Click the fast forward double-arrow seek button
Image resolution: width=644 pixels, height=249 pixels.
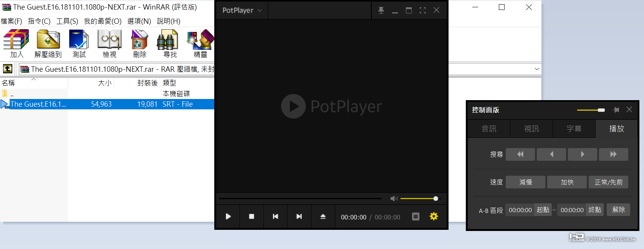(614, 154)
